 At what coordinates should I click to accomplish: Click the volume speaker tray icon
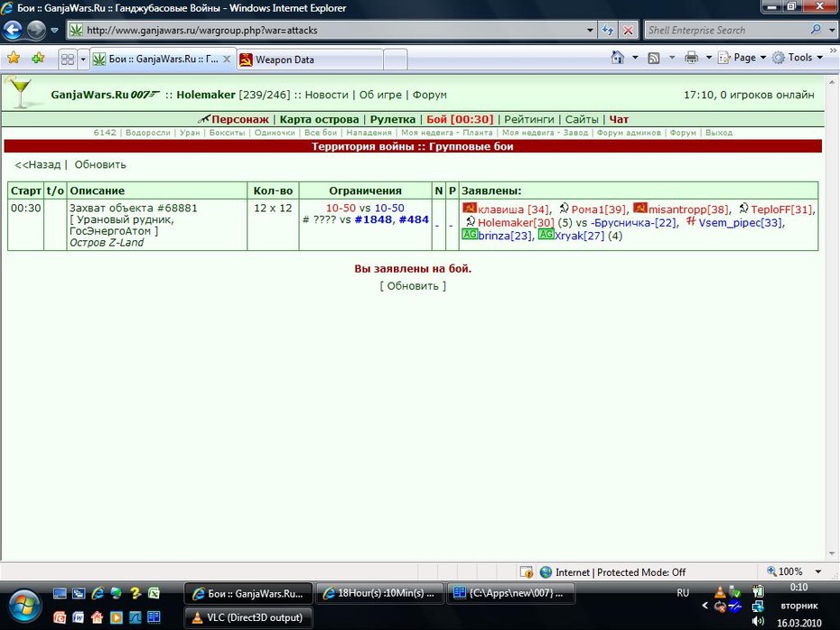point(758,622)
